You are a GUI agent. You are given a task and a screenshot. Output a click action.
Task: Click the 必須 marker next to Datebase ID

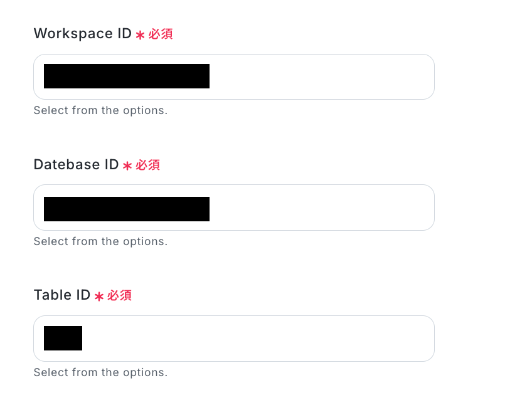click(x=148, y=166)
